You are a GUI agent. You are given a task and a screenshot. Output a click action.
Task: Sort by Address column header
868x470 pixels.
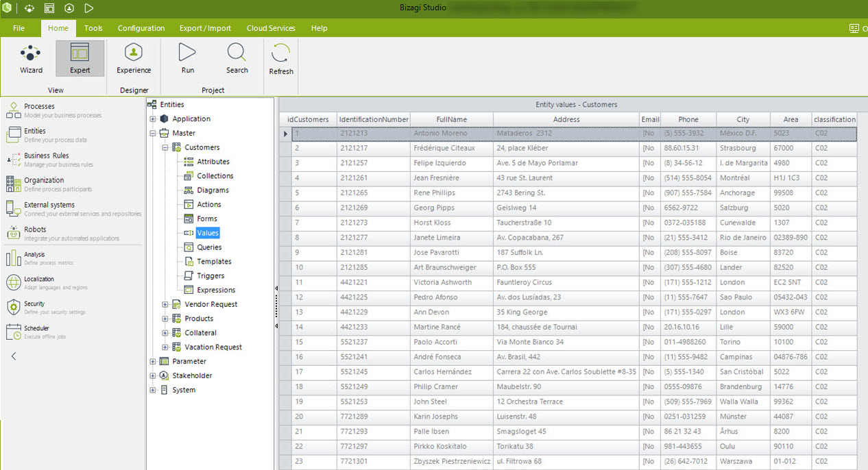coord(566,119)
